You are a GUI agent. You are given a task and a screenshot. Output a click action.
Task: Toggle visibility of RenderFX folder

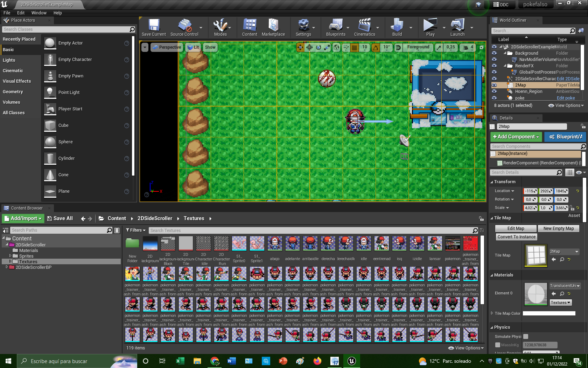pos(494,66)
